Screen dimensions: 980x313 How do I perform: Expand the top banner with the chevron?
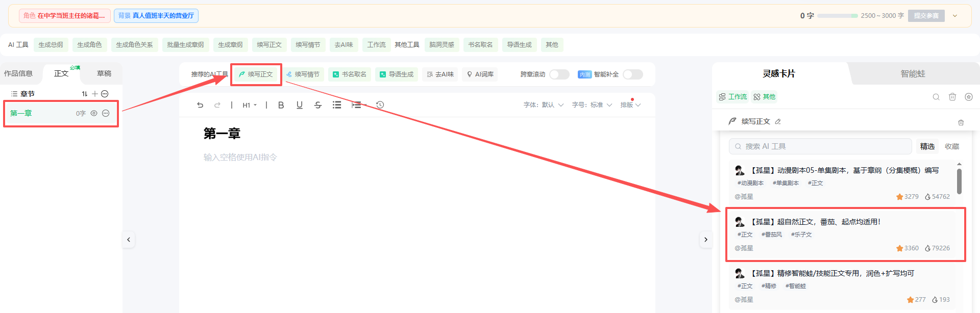[955, 16]
